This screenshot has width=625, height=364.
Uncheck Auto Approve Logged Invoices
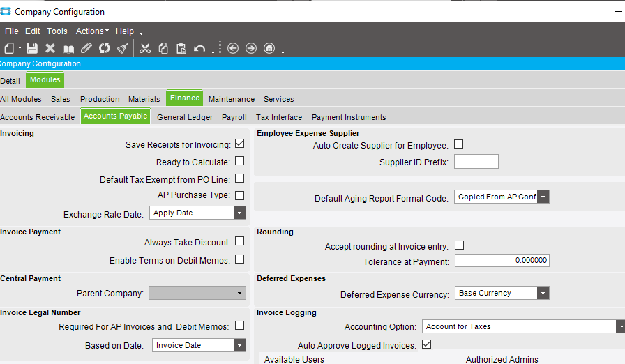426,344
